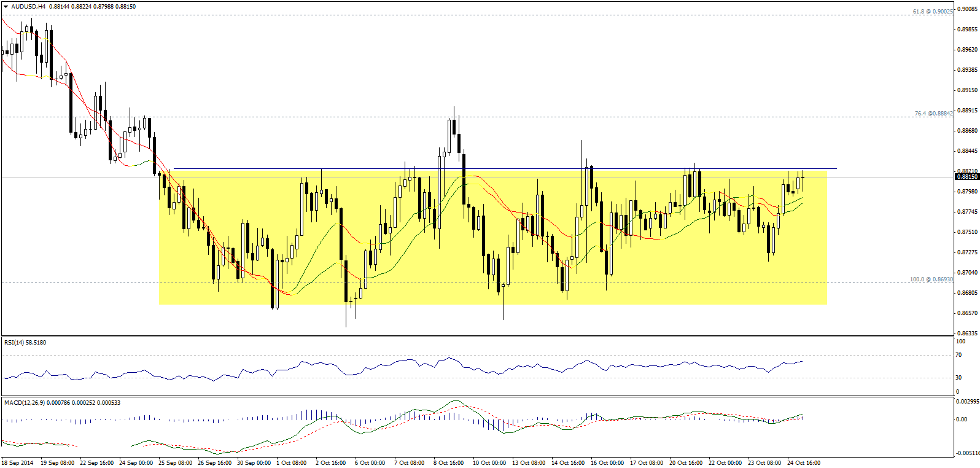The image size is (980, 468).
Task: Click the 0.86805 price scale value
Action: pyautogui.click(x=967, y=293)
